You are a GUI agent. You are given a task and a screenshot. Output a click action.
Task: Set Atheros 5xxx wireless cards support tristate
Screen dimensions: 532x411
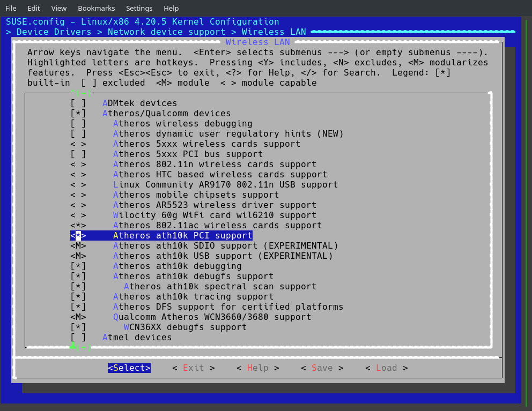click(x=78, y=144)
